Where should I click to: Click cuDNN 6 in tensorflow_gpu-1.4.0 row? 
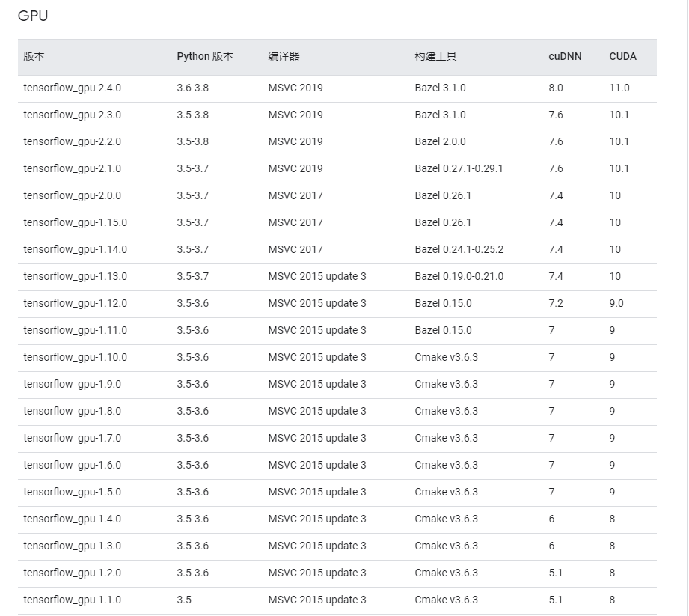pos(551,519)
